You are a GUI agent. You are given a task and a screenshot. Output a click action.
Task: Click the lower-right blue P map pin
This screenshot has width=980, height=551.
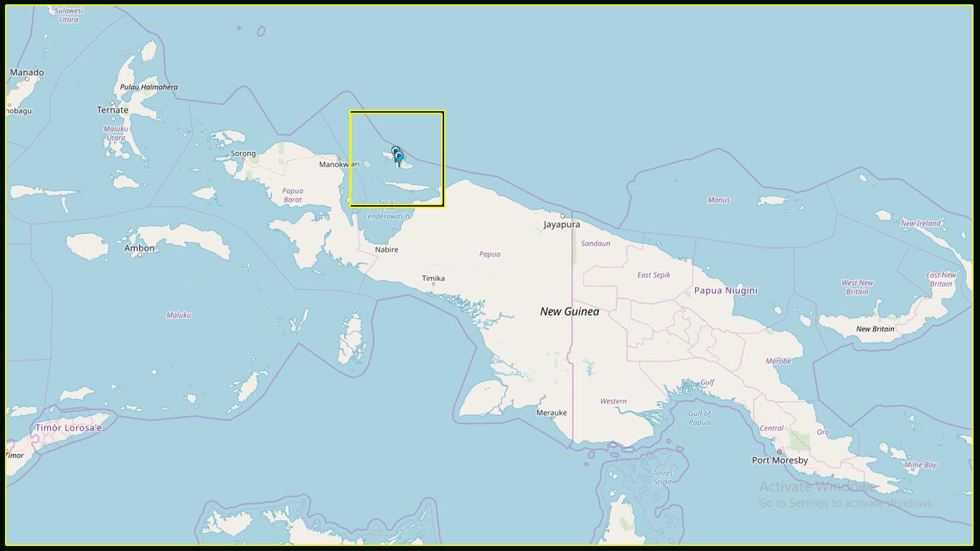pos(399,156)
